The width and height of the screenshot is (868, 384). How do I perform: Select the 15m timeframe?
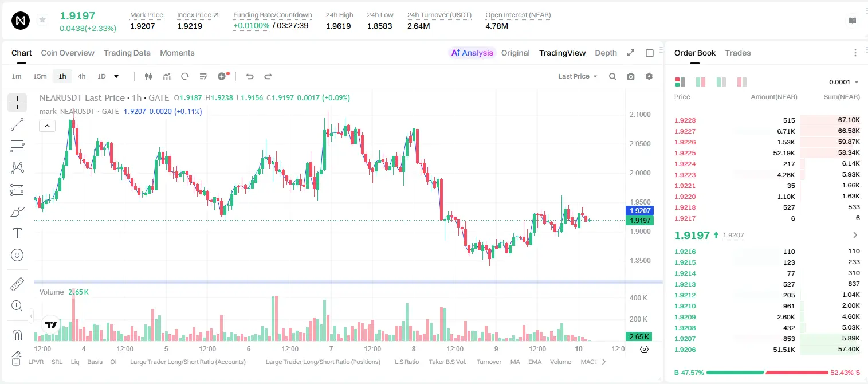pyautogui.click(x=40, y=76)
